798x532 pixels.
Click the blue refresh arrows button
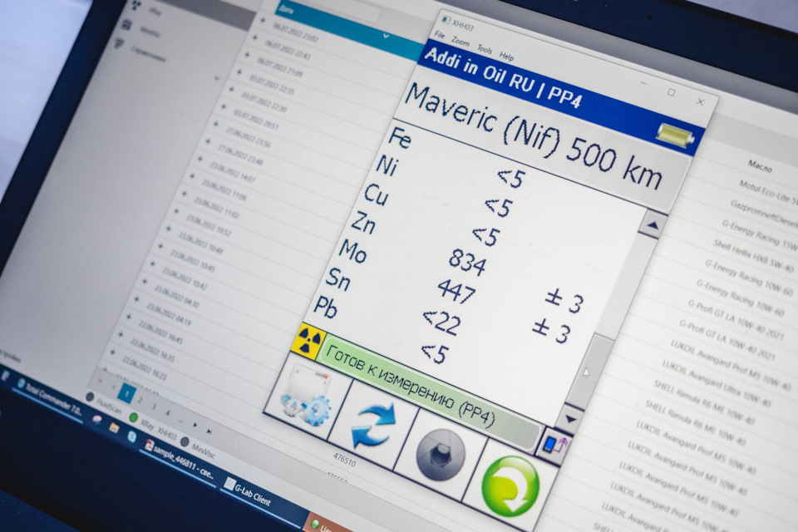[373, 425]
